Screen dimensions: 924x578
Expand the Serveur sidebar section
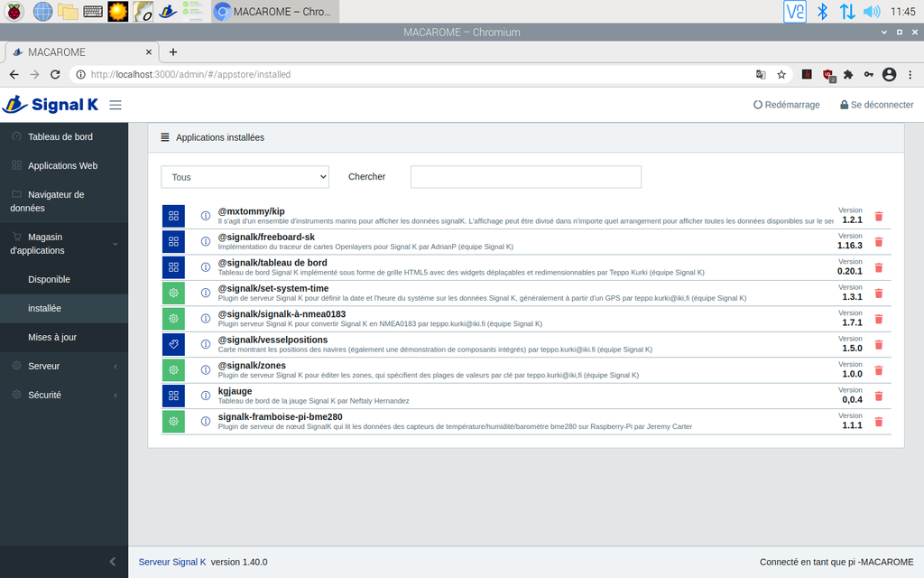pos(64,367)
